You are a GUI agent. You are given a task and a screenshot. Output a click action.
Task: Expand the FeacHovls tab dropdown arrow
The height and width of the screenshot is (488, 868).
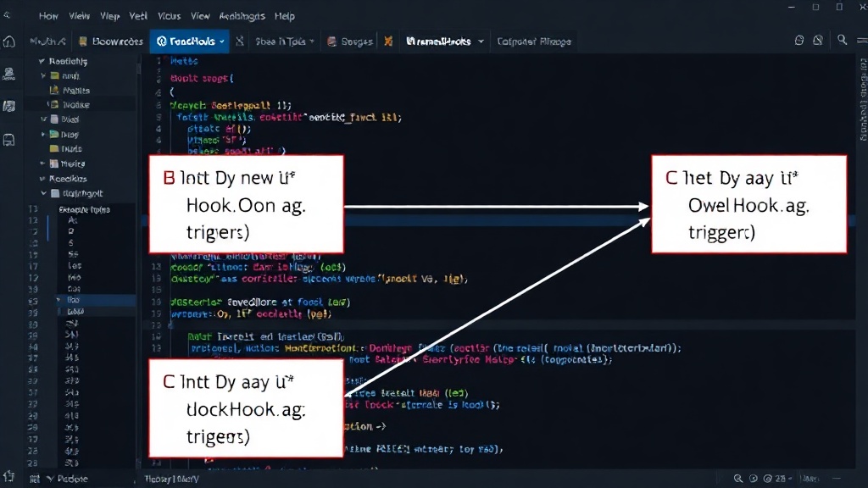[222, 42]
